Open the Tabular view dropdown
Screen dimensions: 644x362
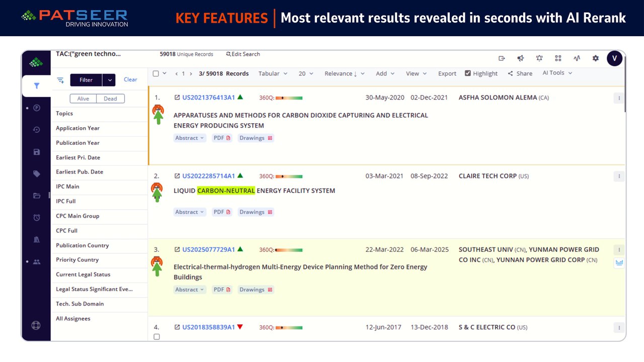(x=273, y=73)
